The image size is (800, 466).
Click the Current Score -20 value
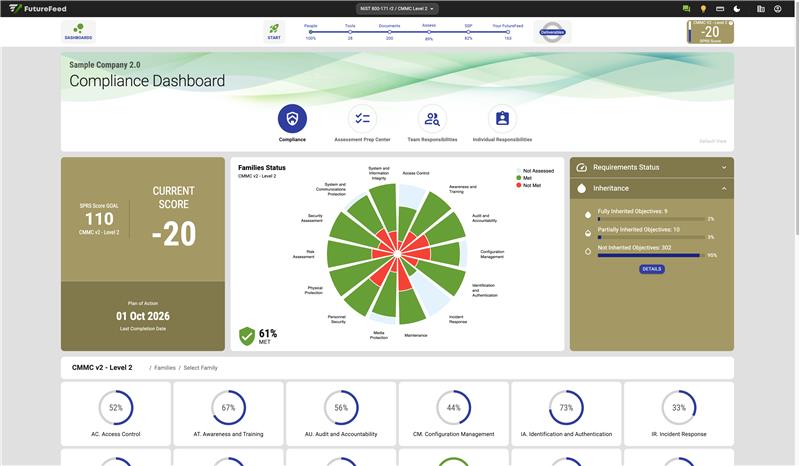[173, 234]
